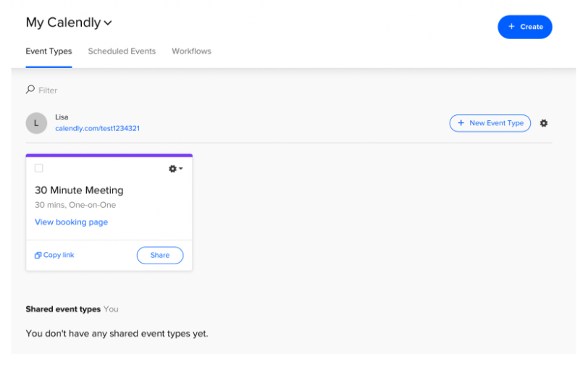The width and height of the screenshot is (588, 370).
Task: Tick the 30 Minute Meeting card checkbox
Action: (38, 168)
